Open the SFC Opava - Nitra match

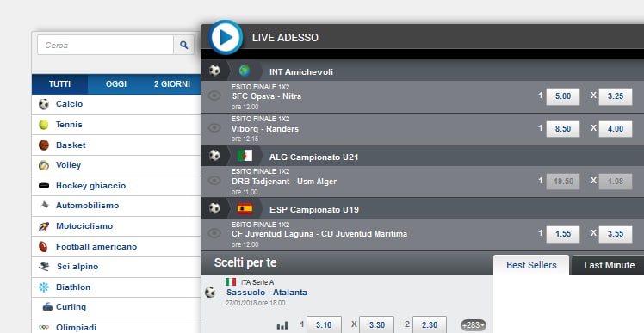(x=266, y=96)
